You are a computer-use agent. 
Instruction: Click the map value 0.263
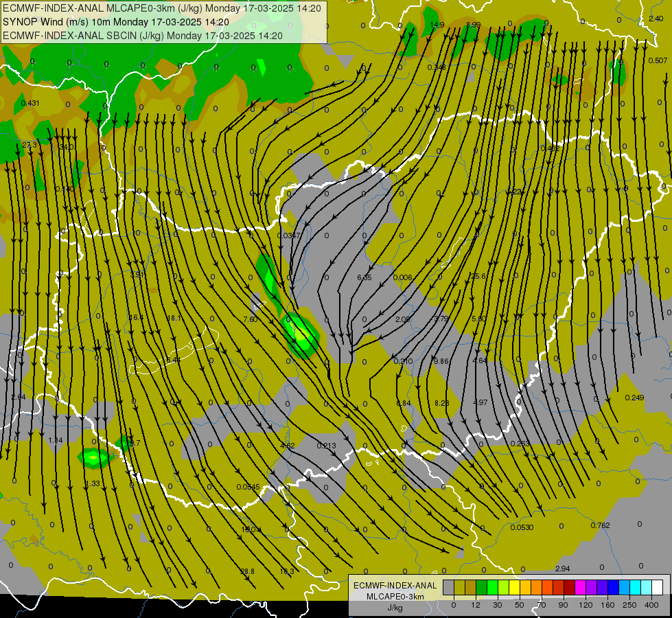point(520,444)
